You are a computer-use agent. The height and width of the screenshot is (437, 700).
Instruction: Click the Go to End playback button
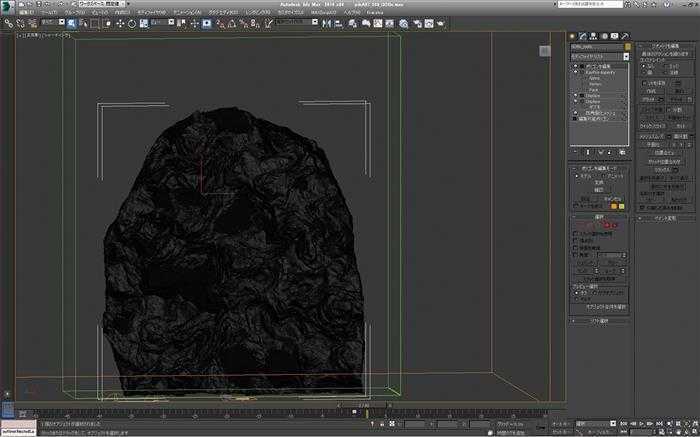(658, 423)
